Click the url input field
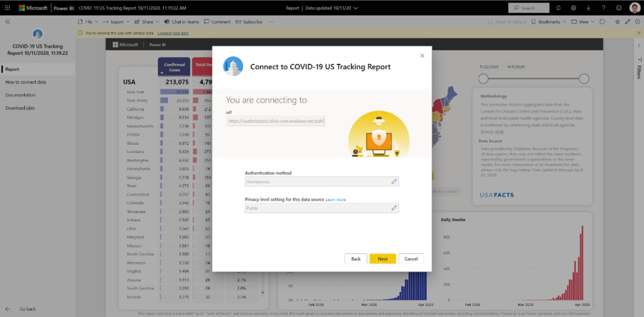This screenshot has height=317, width=644. (275, 121)
